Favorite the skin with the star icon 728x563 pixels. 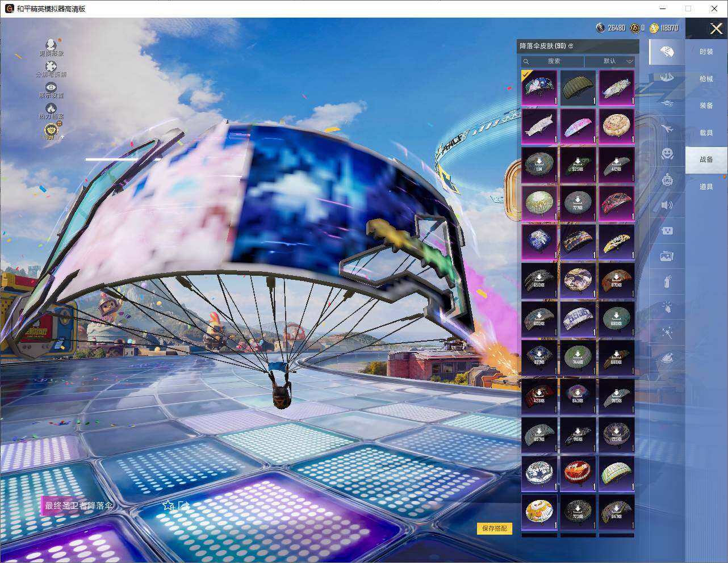pyautogui.click(x=168, y=505)
